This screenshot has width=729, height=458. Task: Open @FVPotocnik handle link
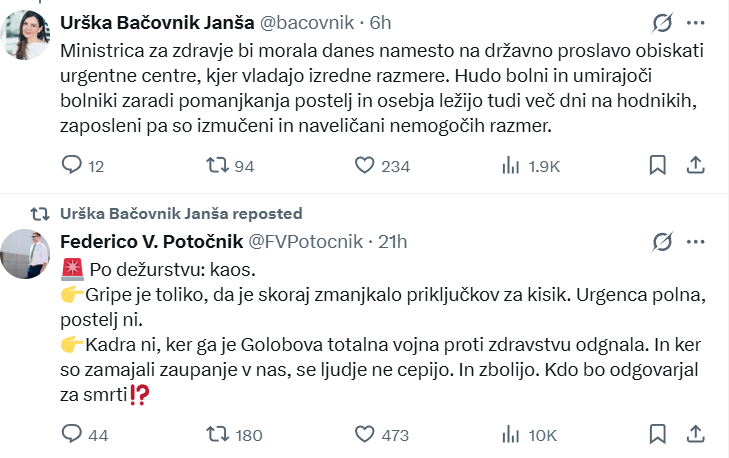click(x=304, y=241)
